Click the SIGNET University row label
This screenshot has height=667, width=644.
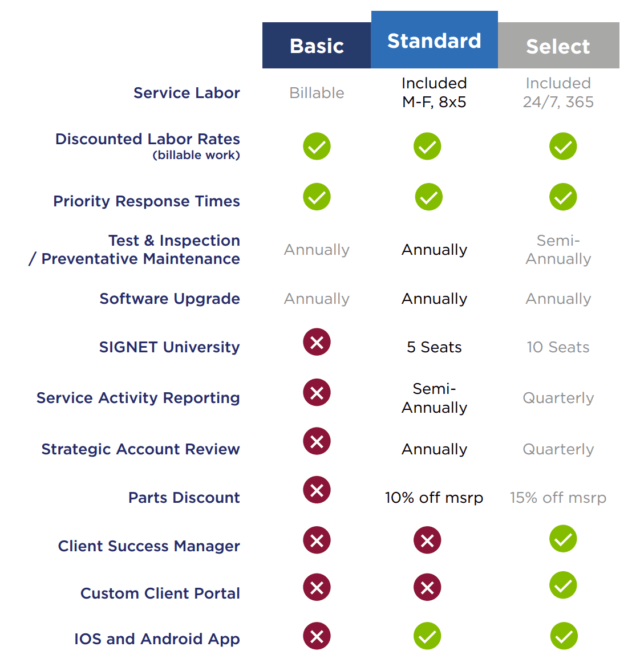(169, 347)
